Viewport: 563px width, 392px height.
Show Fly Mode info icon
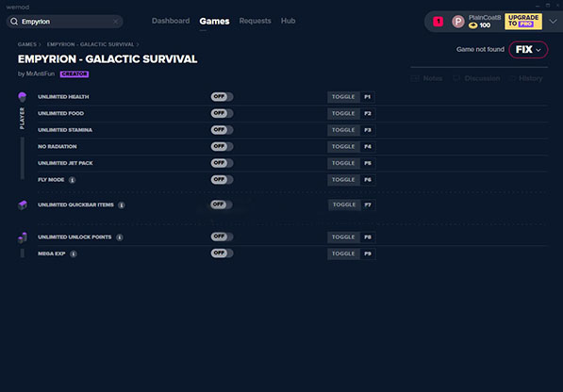coord(73,180)
